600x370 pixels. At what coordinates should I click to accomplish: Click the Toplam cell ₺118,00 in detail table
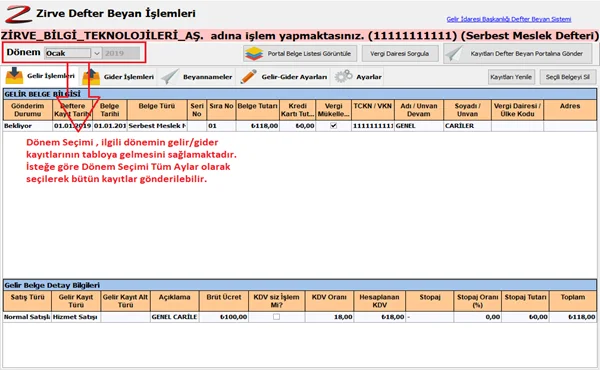pos(573,317)
